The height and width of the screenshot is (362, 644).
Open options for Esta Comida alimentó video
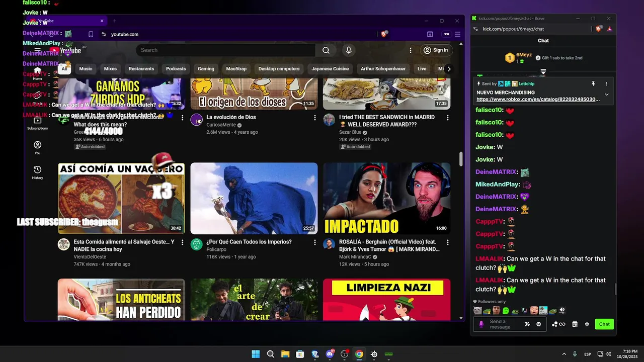pos(182,242)
